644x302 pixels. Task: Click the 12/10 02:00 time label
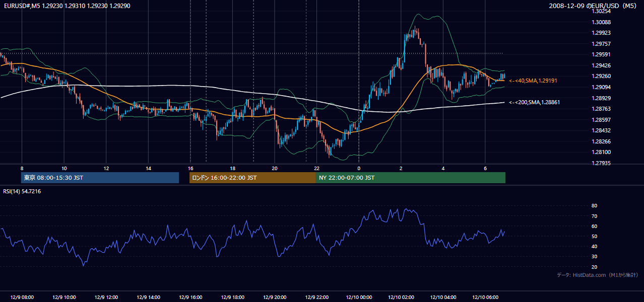click(x=401, y=297)
